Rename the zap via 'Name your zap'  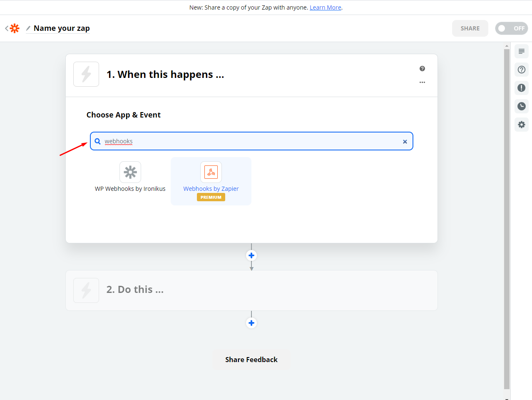62,28
